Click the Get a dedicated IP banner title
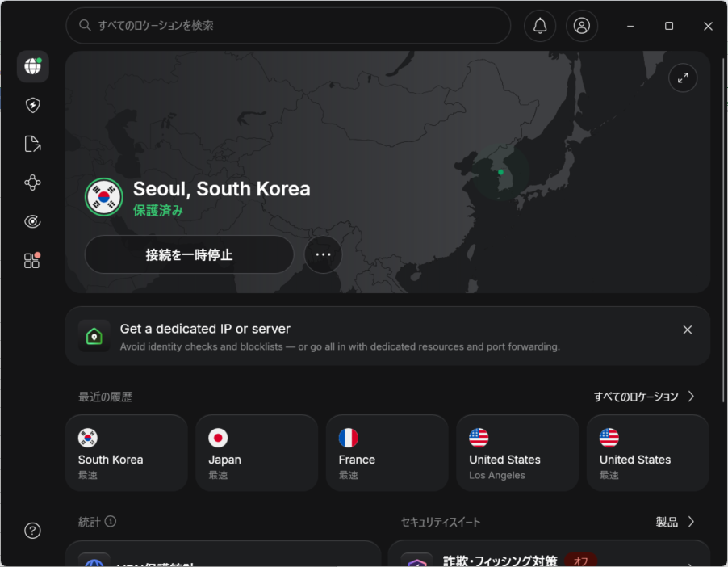Screen dimensions: 728x567 click(205, 329)
